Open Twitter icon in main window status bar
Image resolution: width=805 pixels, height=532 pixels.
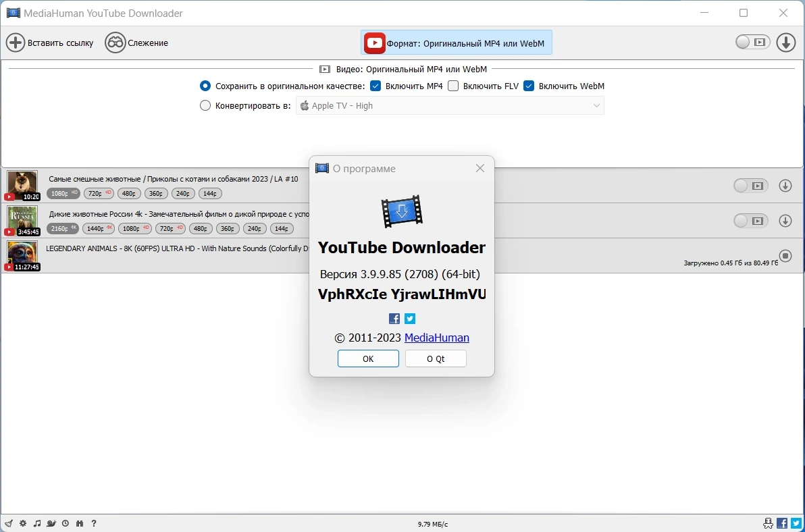(796, 523)
